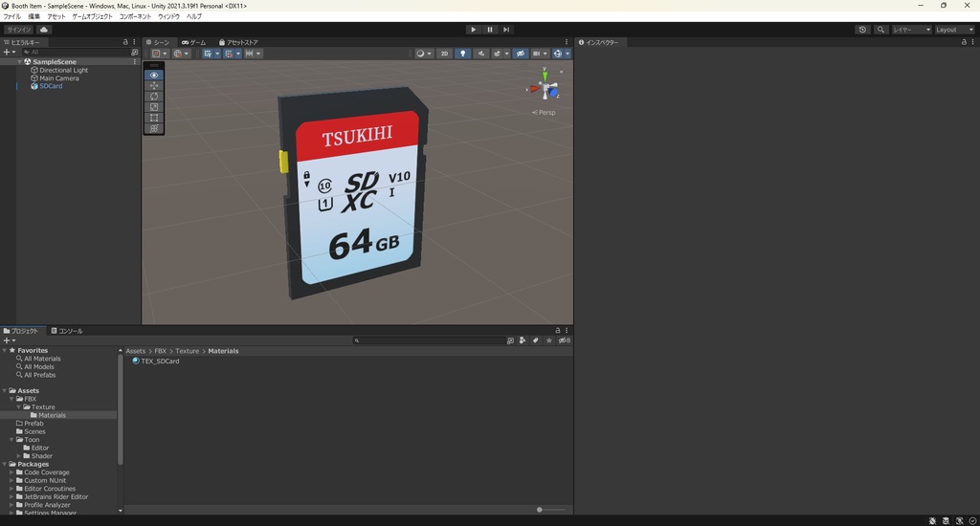Select the View (hand) tool in scene overlay
This screenshot has height=526, width=980.
click(x=154, y=75)
